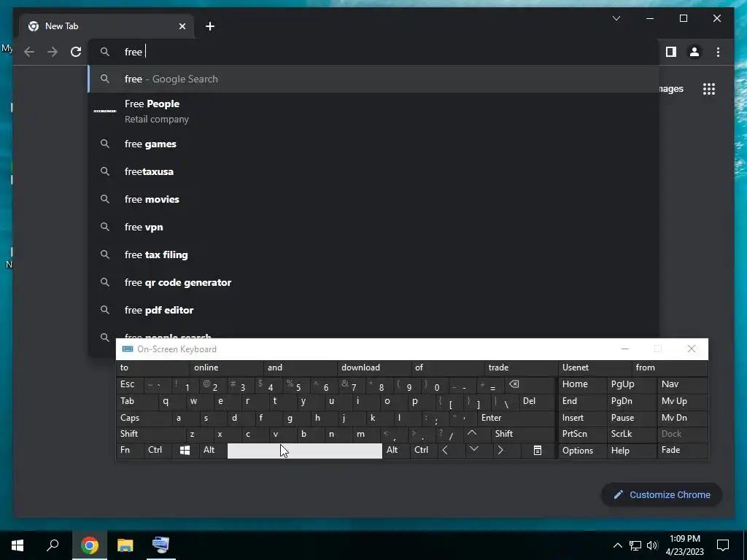747x560 pixels.
Task: Pick the 'free pdf editor' suggestion
Action: (x=374, y=310)
